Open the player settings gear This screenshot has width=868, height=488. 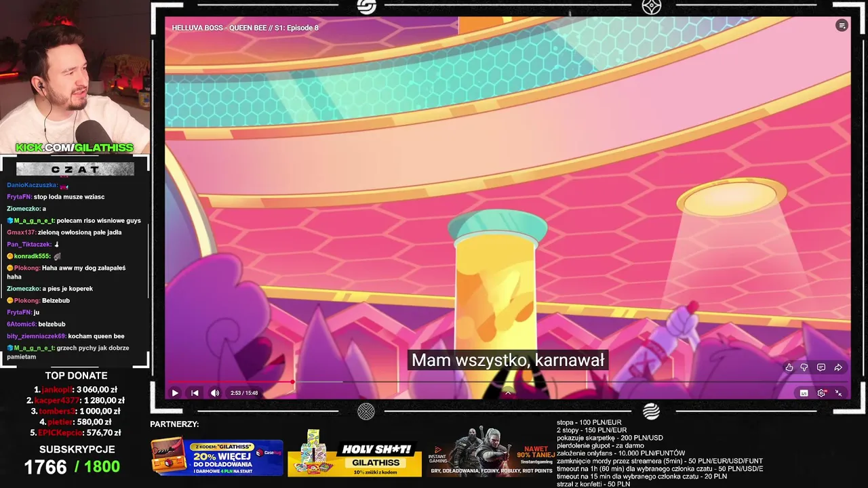tap(821, 393)
